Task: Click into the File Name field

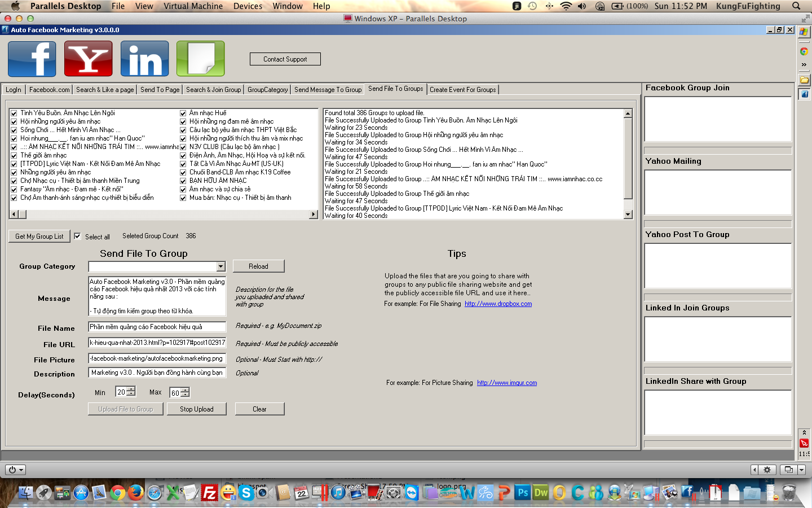Action: (x=157, y=327)
